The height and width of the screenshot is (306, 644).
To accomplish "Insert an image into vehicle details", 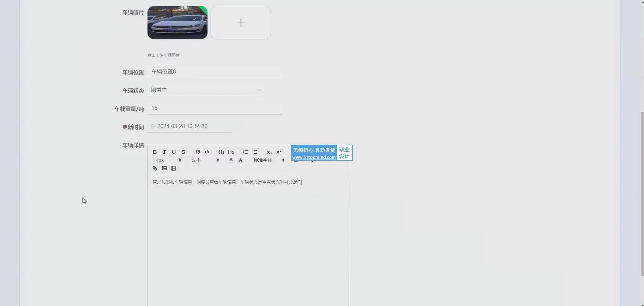I will point(164,168).
